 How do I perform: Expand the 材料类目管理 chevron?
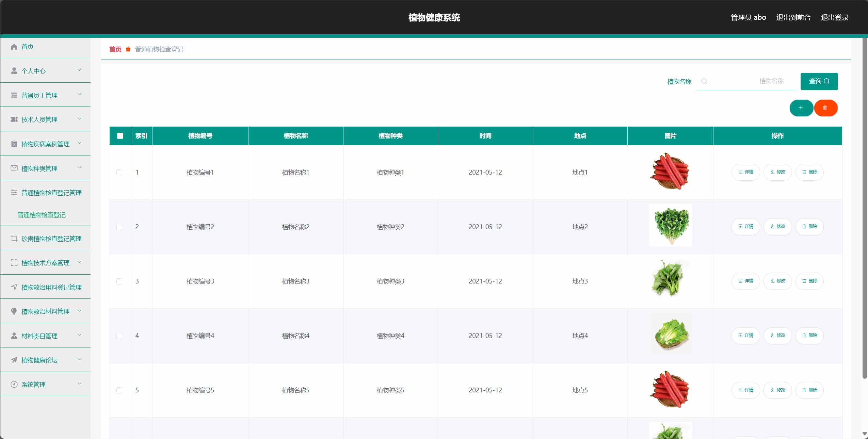(79, 335)
